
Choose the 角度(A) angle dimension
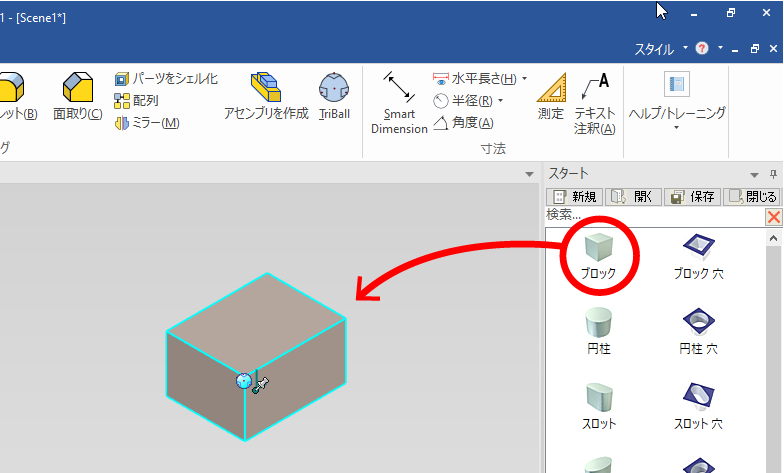(463, 122)
